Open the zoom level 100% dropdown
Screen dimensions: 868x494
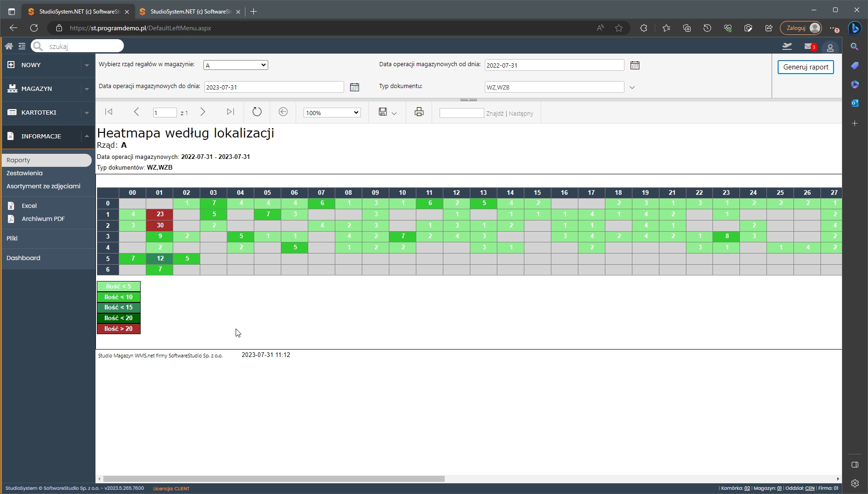[332, 113]
